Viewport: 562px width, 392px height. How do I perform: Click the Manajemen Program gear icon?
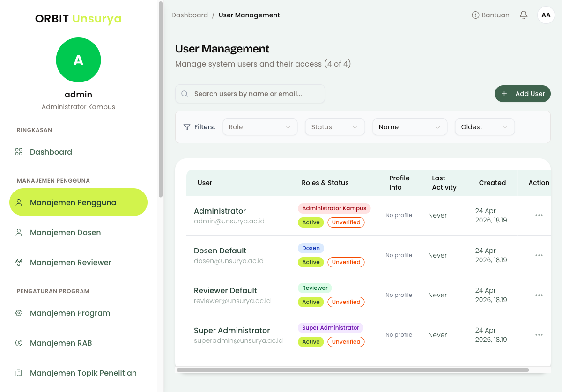point(19,313)
